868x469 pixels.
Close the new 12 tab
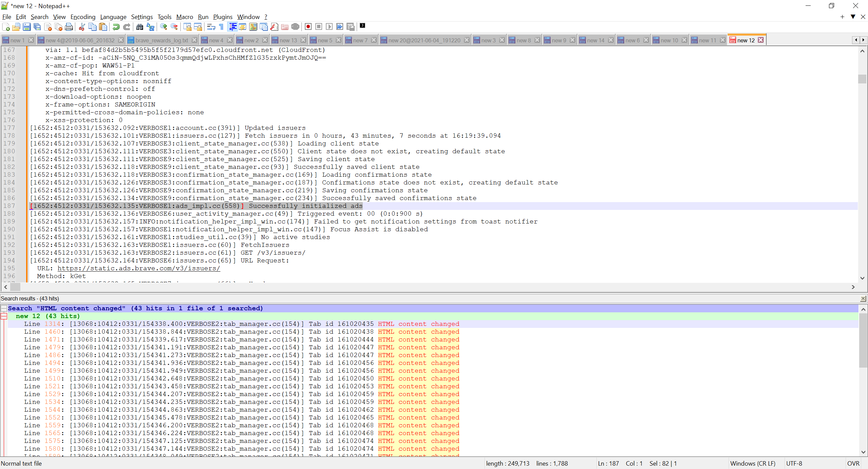[x=761, y=40]
